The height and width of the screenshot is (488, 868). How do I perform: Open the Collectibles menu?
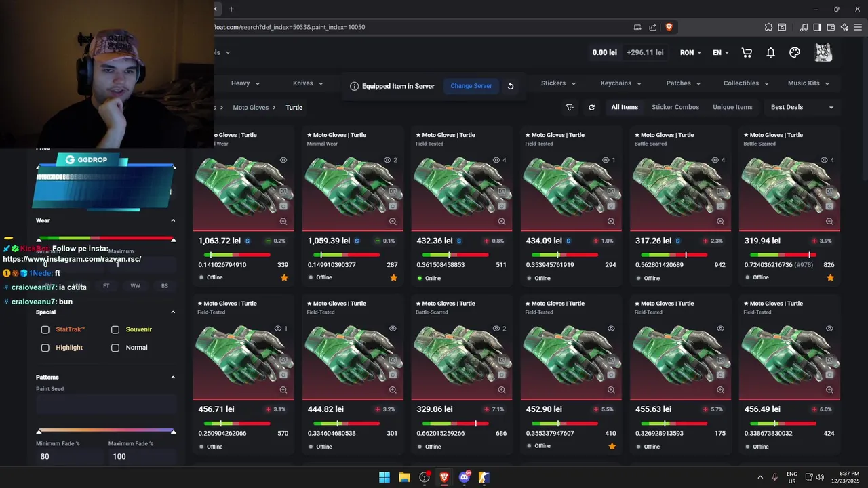pos(746,83)
